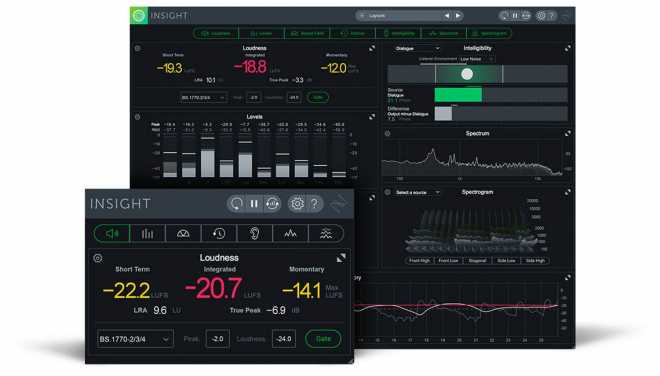Select the Spectrum waveform module icon

(x=290, y=234)
